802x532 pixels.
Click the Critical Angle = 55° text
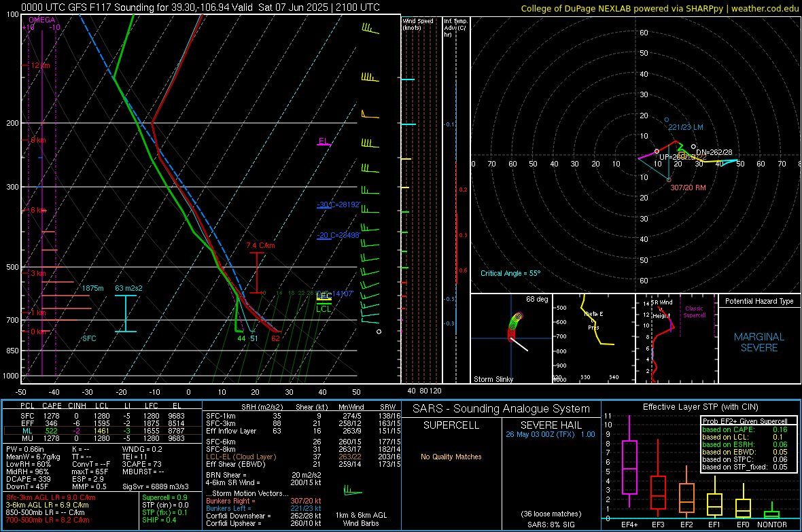pos(510,273)
